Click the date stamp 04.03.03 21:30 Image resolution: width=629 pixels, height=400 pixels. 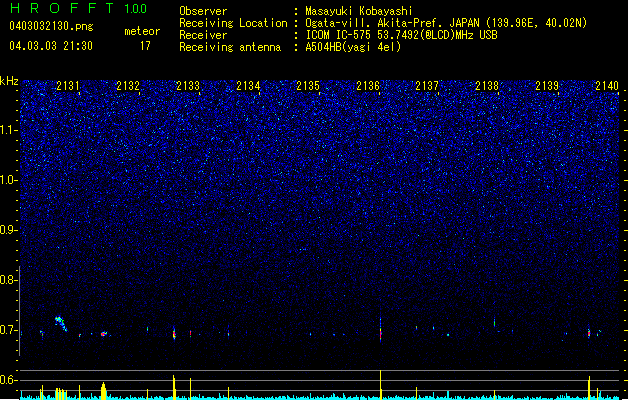(51, 46)
